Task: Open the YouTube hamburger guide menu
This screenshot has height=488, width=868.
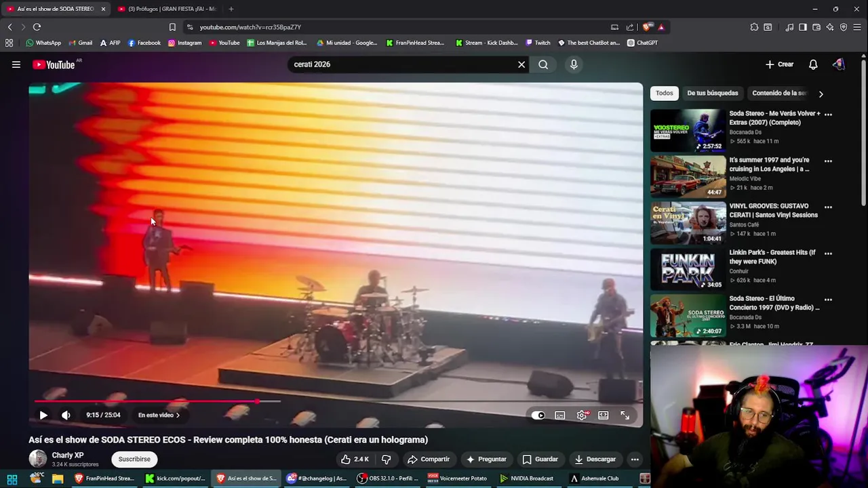Action: click(x=16, y=64)
